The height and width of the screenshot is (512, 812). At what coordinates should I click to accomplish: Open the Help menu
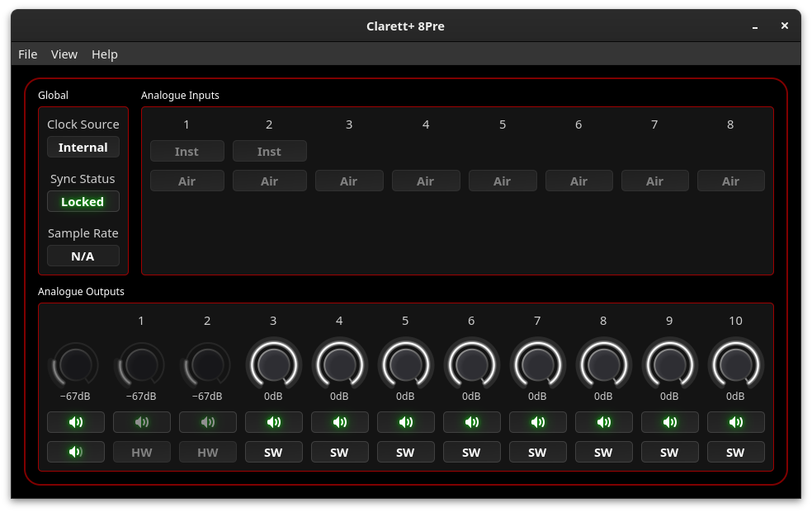pos(104,54)
